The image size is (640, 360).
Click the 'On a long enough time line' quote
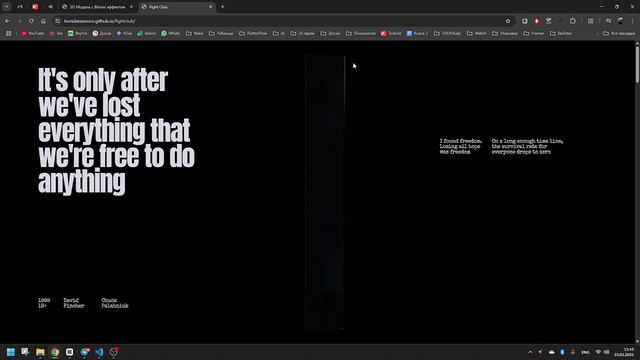[x=527, y=146]
